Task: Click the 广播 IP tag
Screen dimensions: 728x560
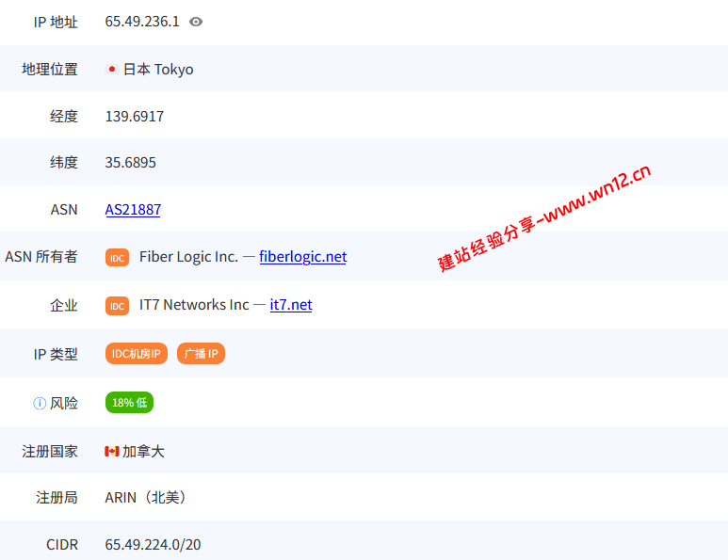Action: point(201,354)
